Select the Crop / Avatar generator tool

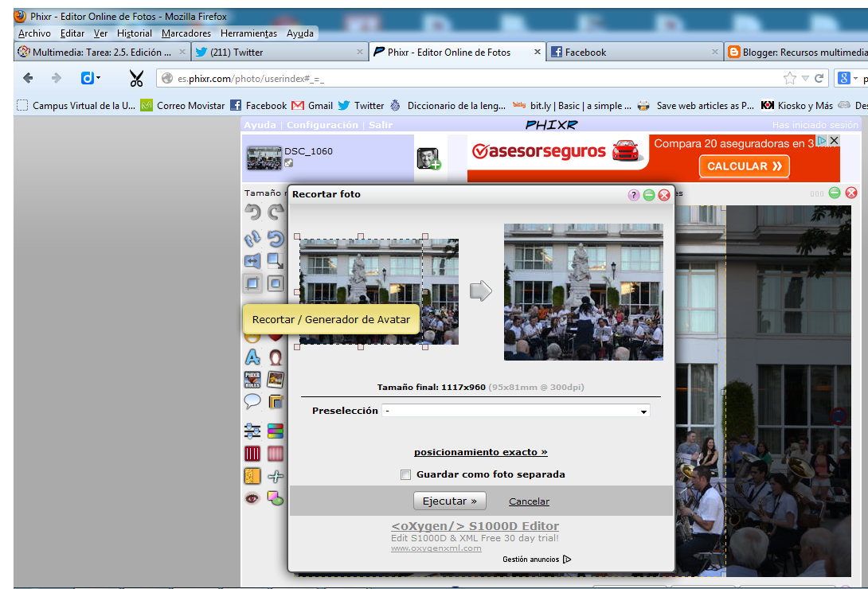tap(252, 283)
